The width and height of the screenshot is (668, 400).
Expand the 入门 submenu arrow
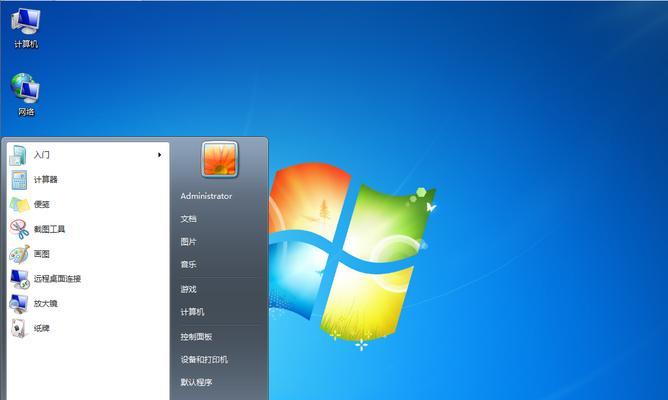coord(159,155)
